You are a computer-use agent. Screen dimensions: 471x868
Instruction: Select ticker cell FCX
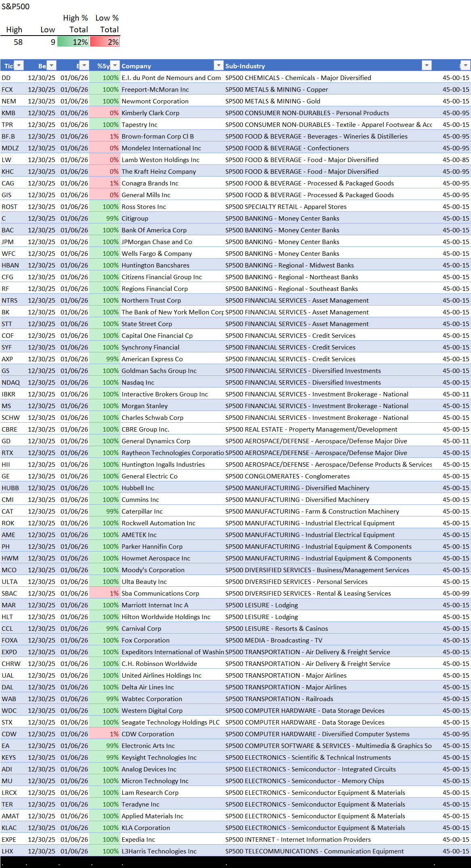[x=13, y=89]
